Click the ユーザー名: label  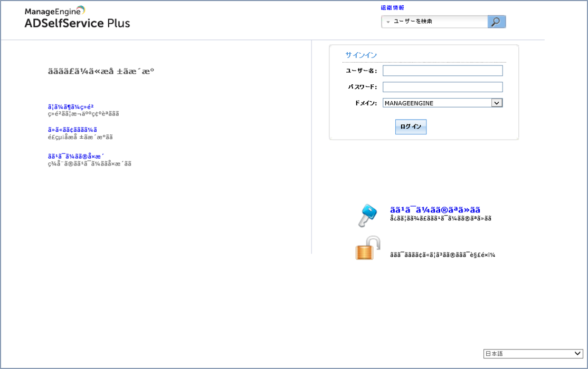pos(362,71)
